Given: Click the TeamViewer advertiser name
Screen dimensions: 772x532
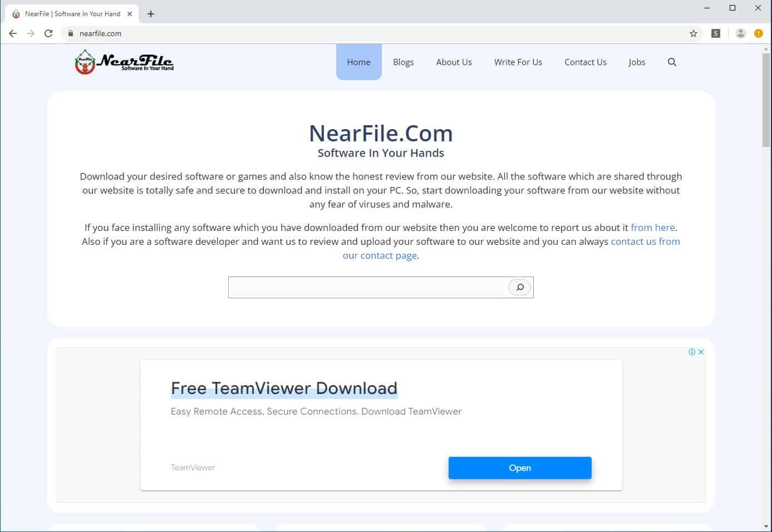Looking at the screenshot, I should coord(193,467).
